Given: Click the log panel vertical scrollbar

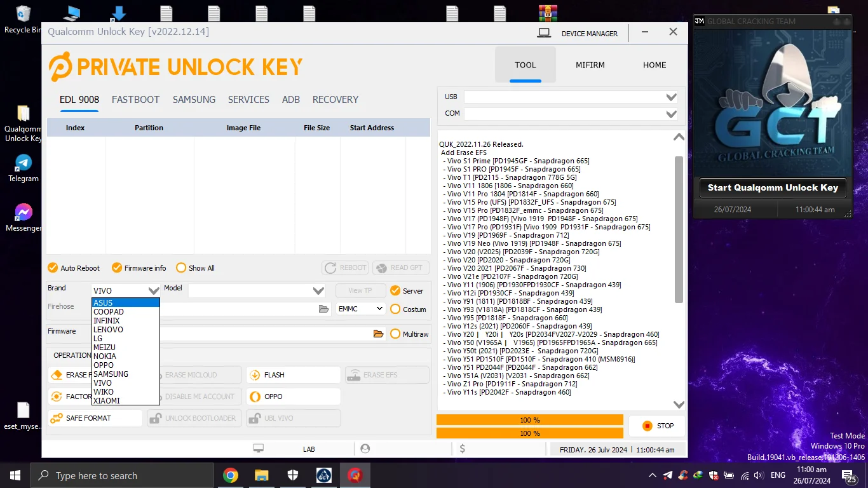Looking at the screenshot, I should point(679,229).
